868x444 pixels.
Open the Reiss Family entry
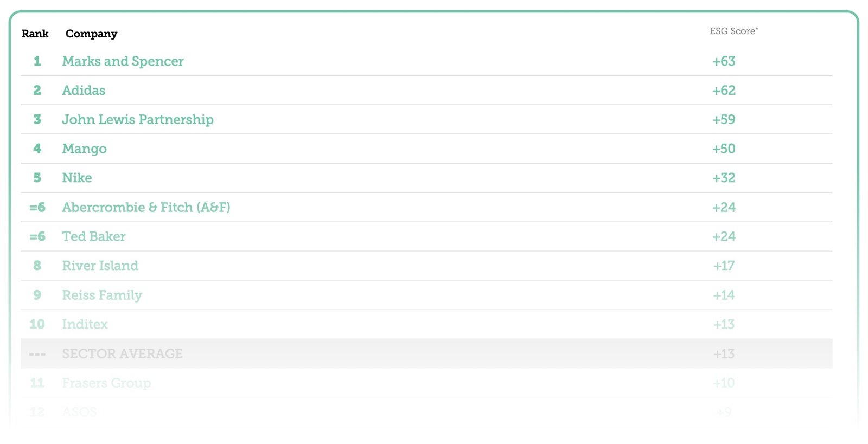[102, 295]
